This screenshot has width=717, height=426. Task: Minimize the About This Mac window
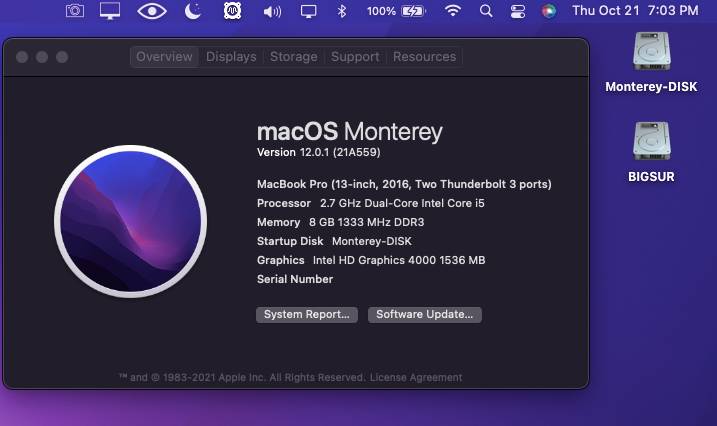click(42, 57)
